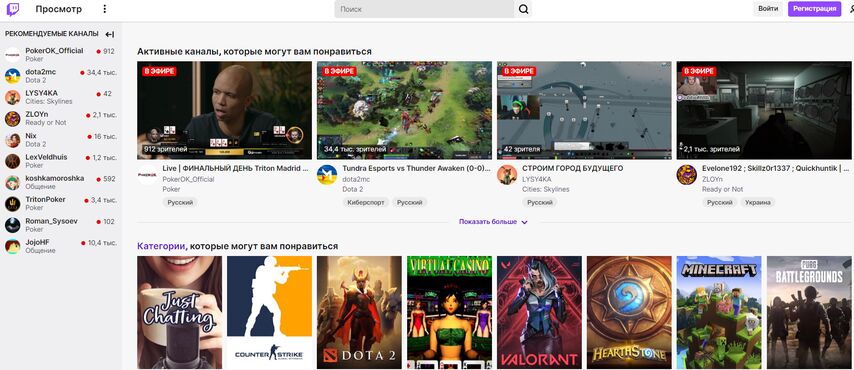Click the Регистрация sign up button
Image resolution: width=854 pixels, height=370 pixels.
tap(814, 9)
